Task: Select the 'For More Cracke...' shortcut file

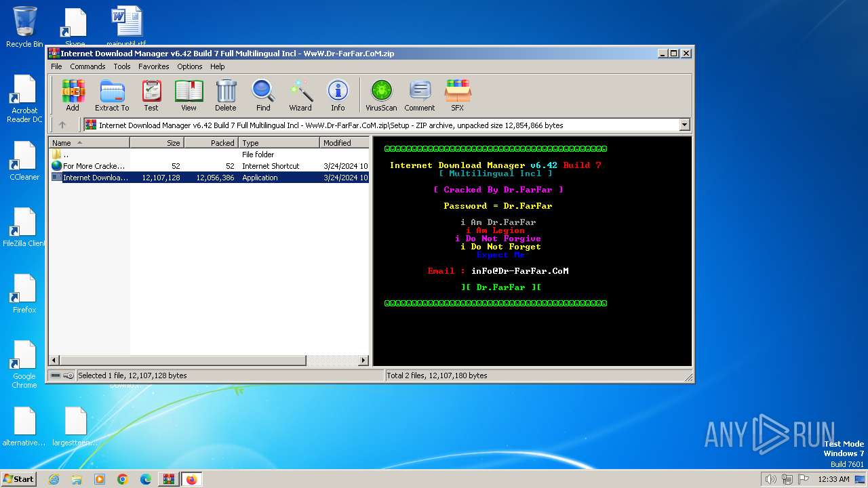Action: coord(209,166)
